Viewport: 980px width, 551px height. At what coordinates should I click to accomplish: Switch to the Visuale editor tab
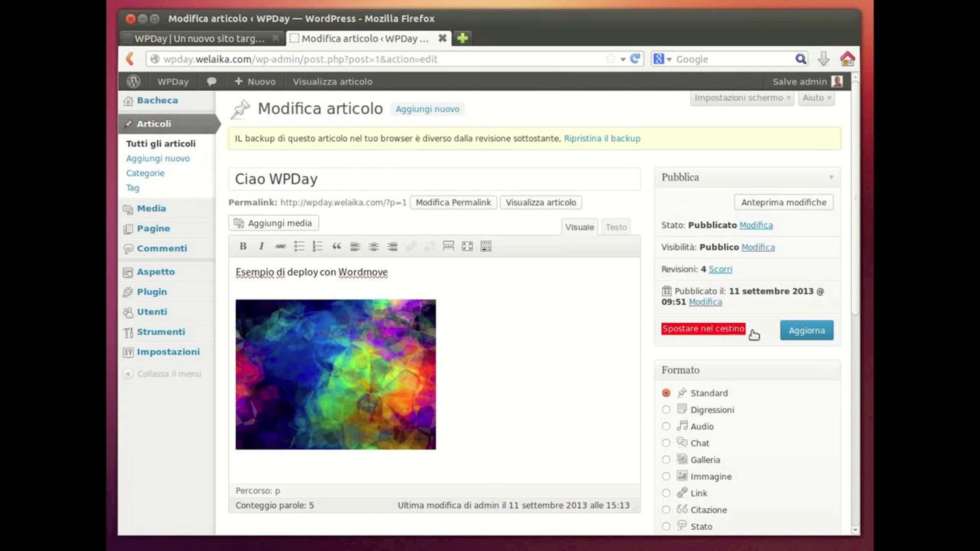(579, 227)
